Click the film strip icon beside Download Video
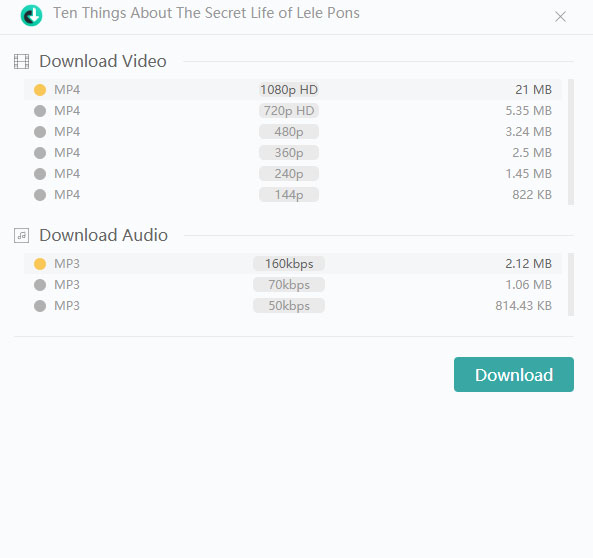This screenshot has height=558, width=593. click(22, 61)
